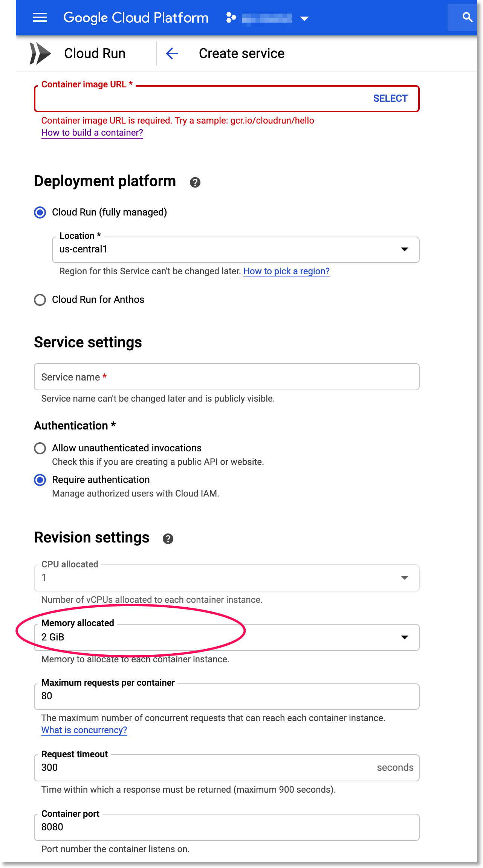
Task: Click the Cloud Run logo icon
Action: [40, 53]
